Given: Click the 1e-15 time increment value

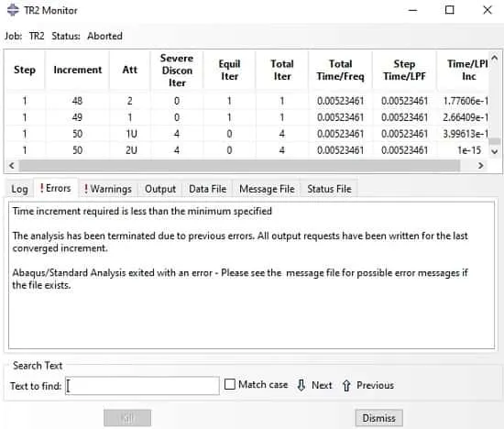Looking at the screenshot, I should tap(469, 150).
